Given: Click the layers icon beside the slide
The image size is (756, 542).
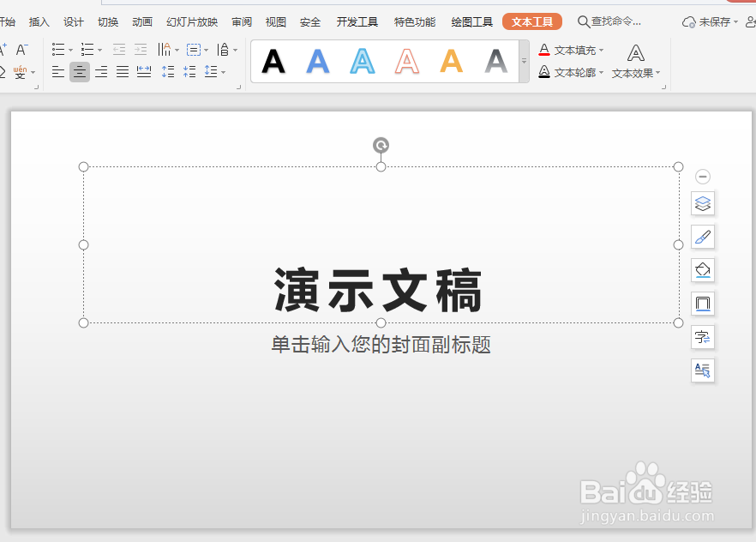Looking at the screenshot, I should 703,203.
